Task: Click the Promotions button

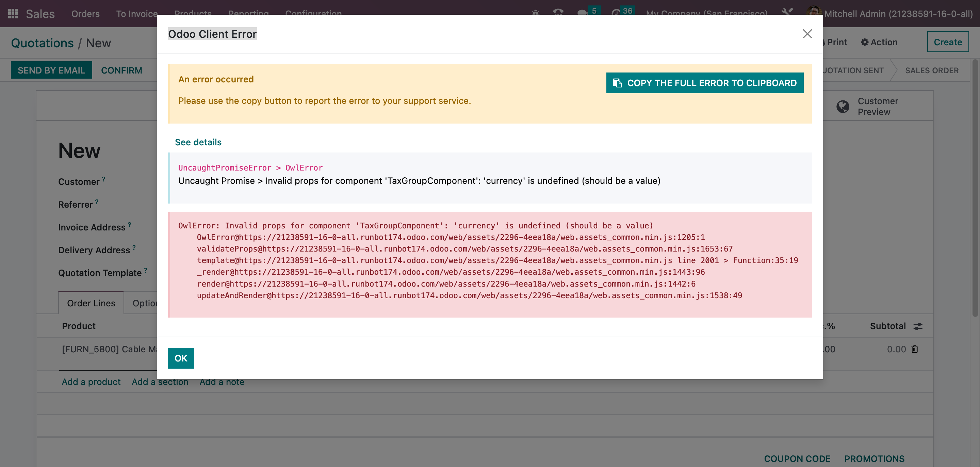Action: coord(874,458)
